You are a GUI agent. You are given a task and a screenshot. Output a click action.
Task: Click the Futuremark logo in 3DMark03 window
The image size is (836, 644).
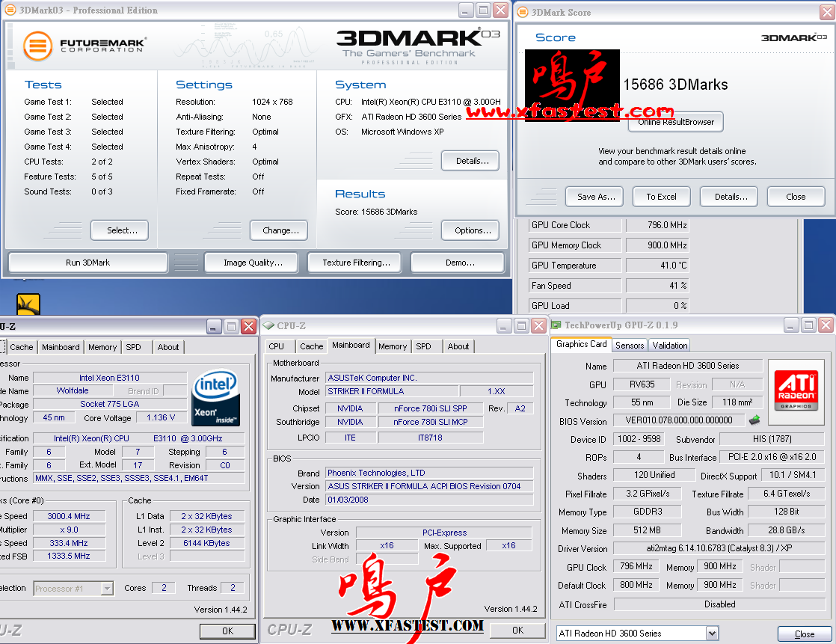[x=84, y=46]
